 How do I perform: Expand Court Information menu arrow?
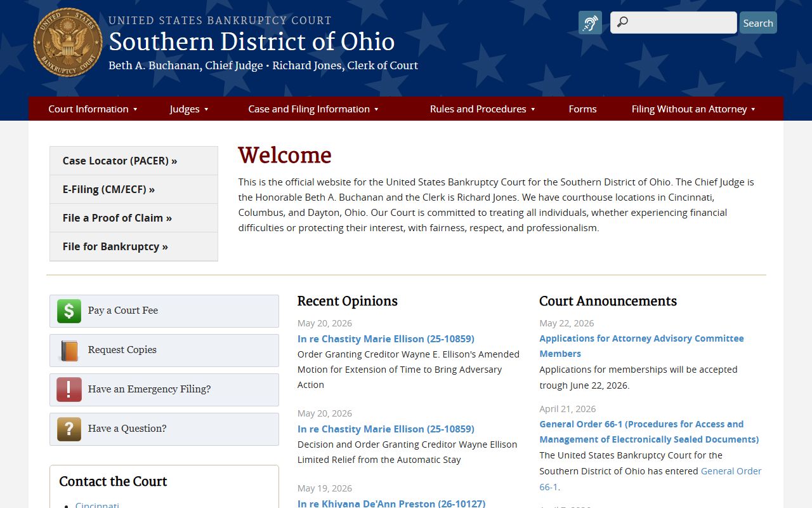(x=135, y=109)
